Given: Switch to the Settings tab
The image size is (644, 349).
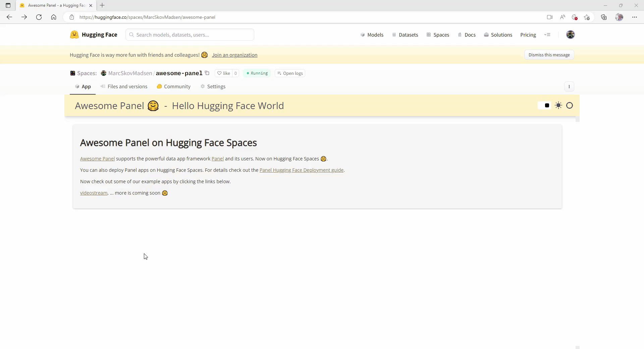Looking at the screenshot, I should (x=213, y=87).
